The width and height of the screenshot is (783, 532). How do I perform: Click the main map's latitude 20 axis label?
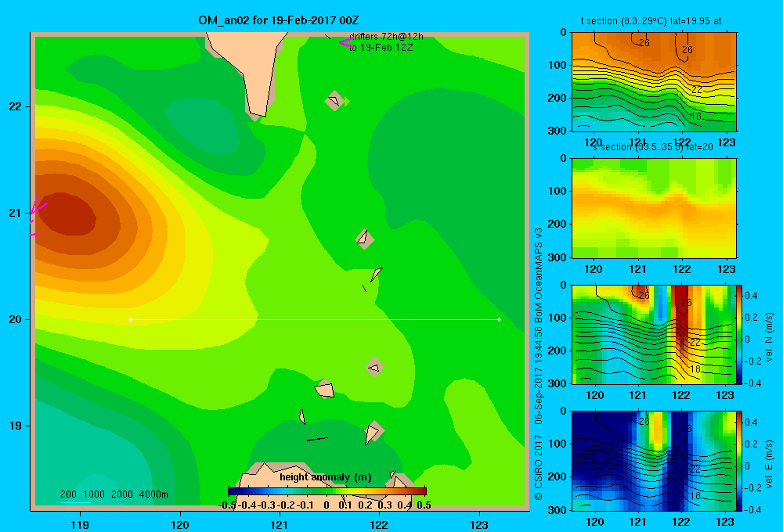pyautogui.click(x=16, y=319)
